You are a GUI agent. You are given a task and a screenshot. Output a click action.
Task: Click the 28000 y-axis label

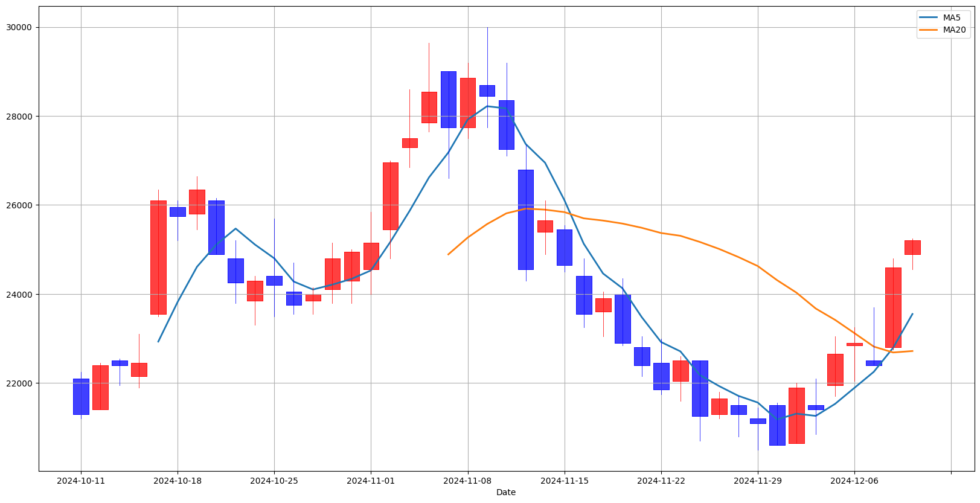click(x=20, y=117)
